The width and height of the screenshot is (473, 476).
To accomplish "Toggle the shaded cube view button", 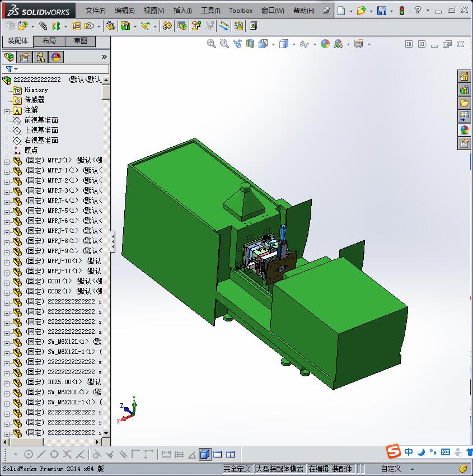I will pos(205,454).
